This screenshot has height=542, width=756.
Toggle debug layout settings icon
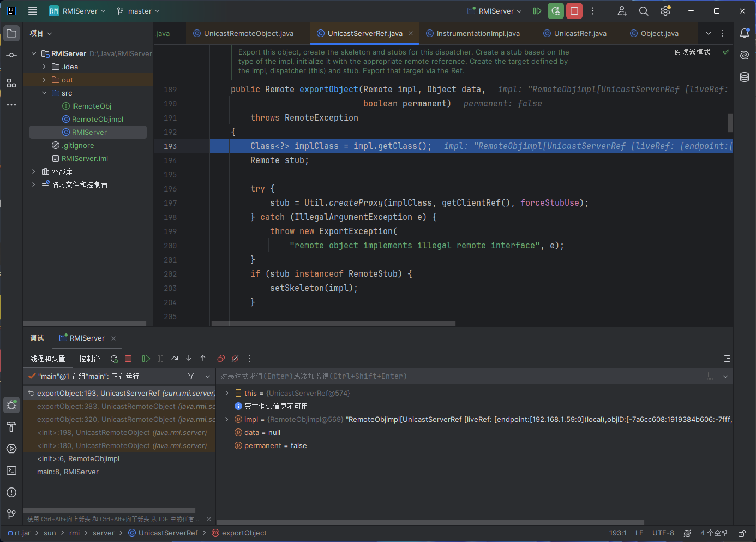[x=727, y=359]
